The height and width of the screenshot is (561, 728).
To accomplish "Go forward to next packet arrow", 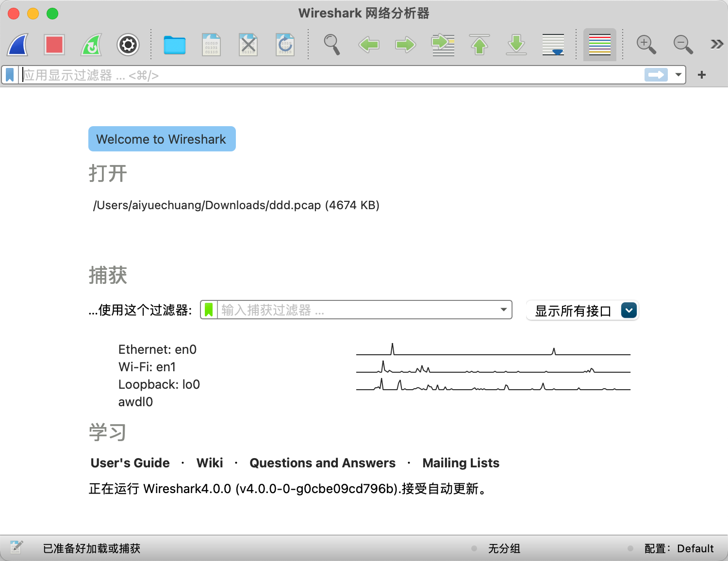I will 406,45.
